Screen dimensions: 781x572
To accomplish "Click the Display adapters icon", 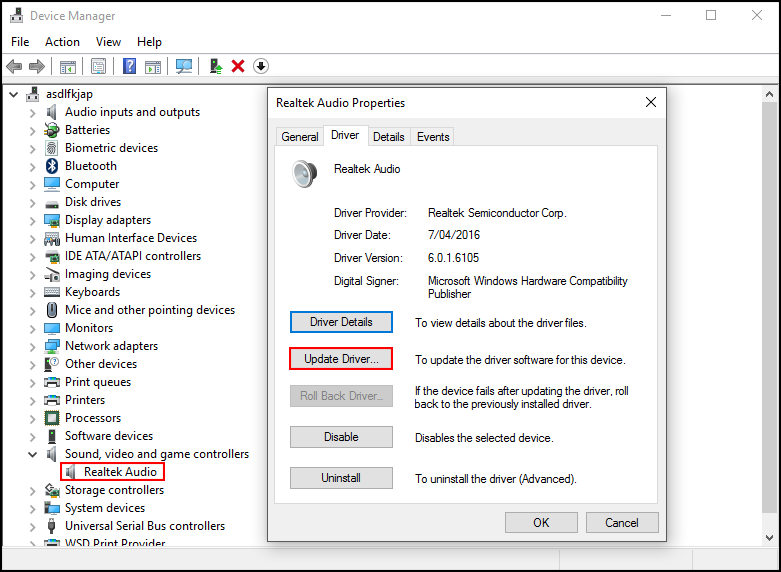I will (x=52, y=220).
